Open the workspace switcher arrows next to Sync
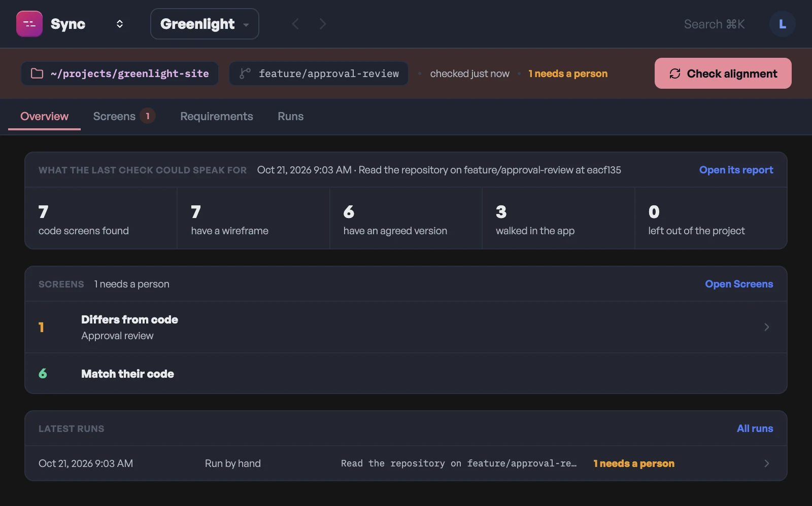Viewport: 812px width, 506px height. tap(120, 24)
